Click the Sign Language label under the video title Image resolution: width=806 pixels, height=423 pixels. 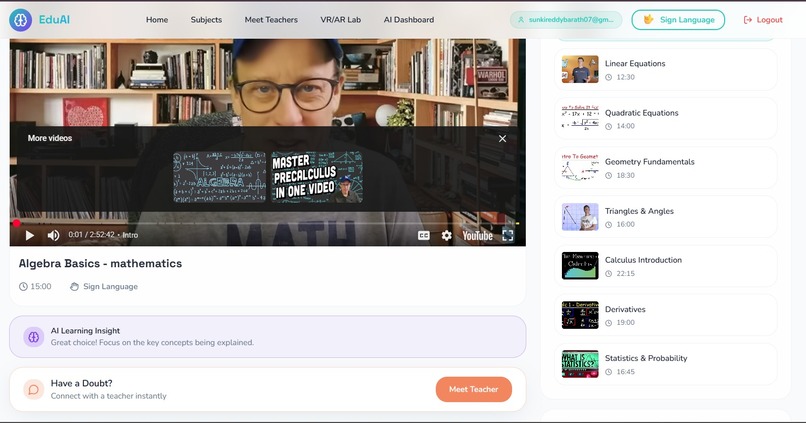click(111, 287)
